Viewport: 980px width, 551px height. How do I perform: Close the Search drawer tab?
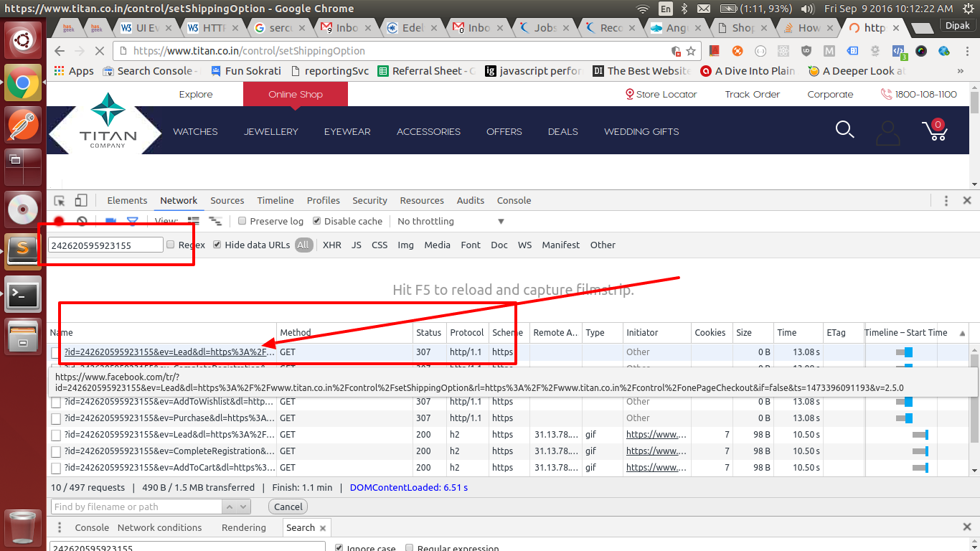323,528
